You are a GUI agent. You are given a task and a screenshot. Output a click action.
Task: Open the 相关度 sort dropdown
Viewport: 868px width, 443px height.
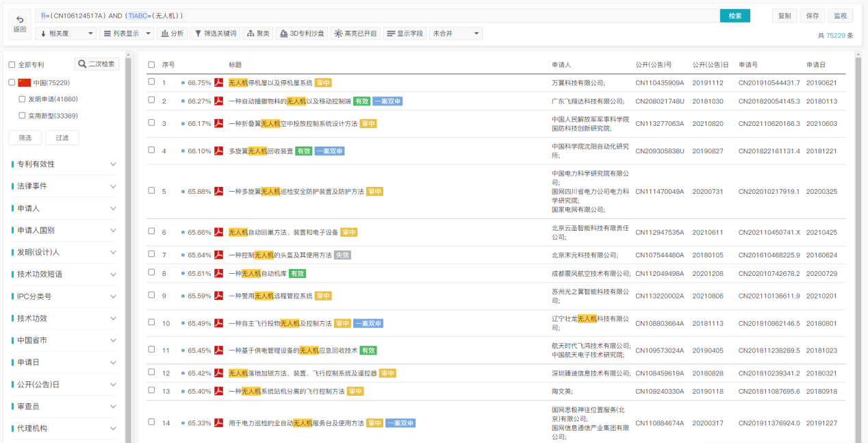pyautogui.click(x=66, y=33)
